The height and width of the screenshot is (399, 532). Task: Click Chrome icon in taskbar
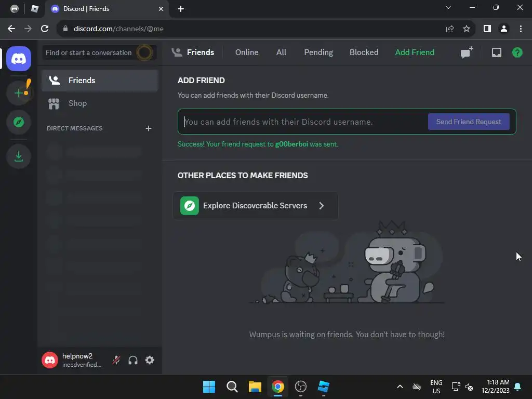278,387
